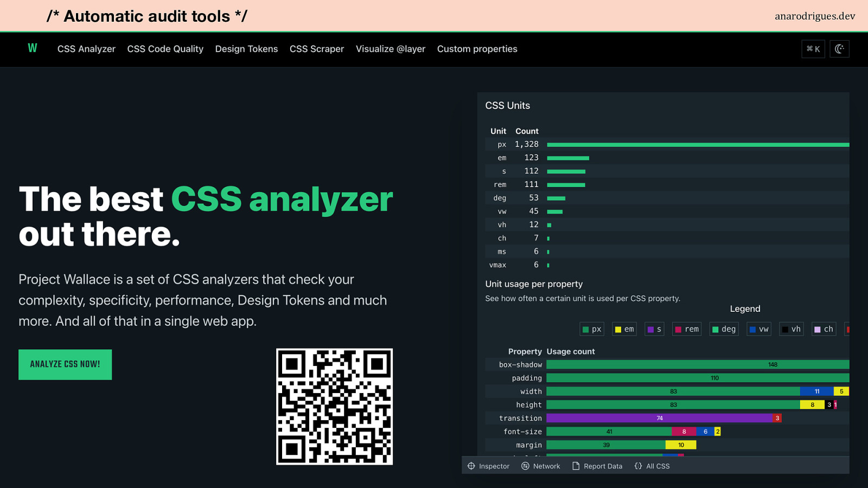Open Visualize @layer nav link
Screen dimensions: 868x488
click(x=391, y=49)
